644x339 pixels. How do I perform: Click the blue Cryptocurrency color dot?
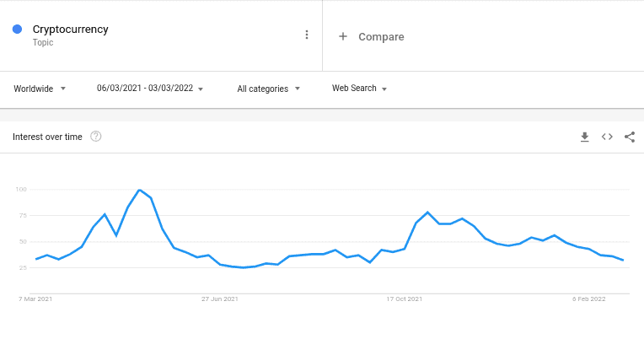point(17,30)
